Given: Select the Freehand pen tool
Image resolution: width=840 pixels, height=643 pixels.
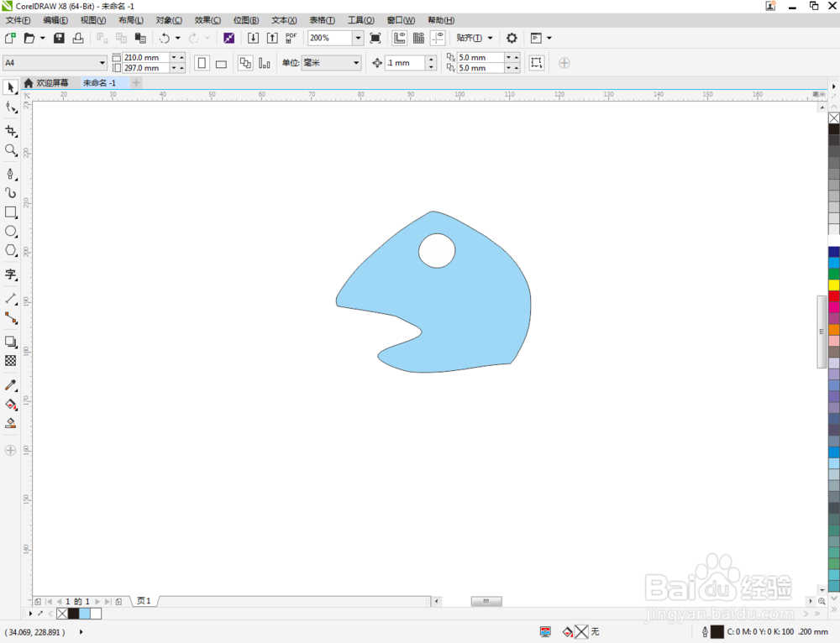Looking at the screenshot, I should pos(10,174).
